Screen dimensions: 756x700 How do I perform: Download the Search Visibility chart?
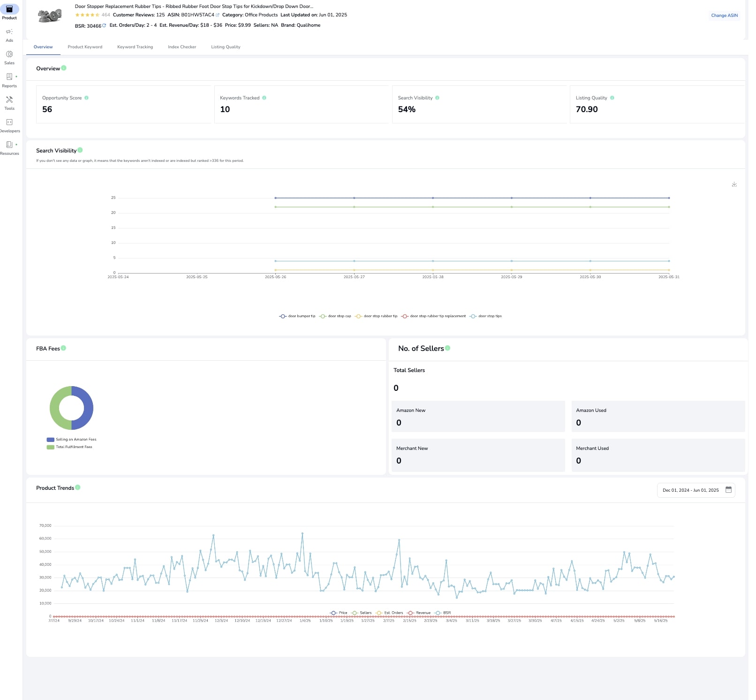(x=734, y=184)
